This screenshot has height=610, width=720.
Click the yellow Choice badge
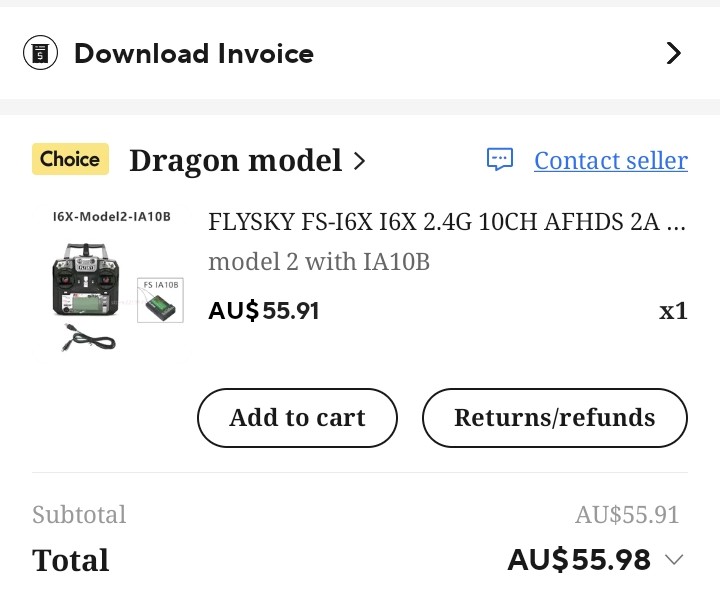point(70,159)
